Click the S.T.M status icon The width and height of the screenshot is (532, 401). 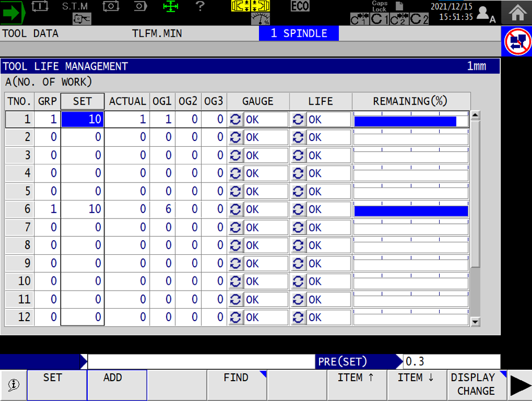point(74,7)
